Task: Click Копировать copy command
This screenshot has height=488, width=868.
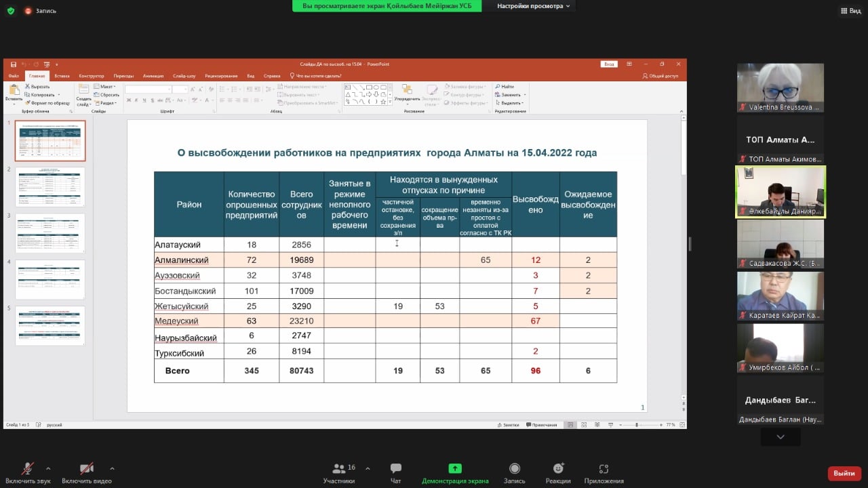Action: point(42,94)
